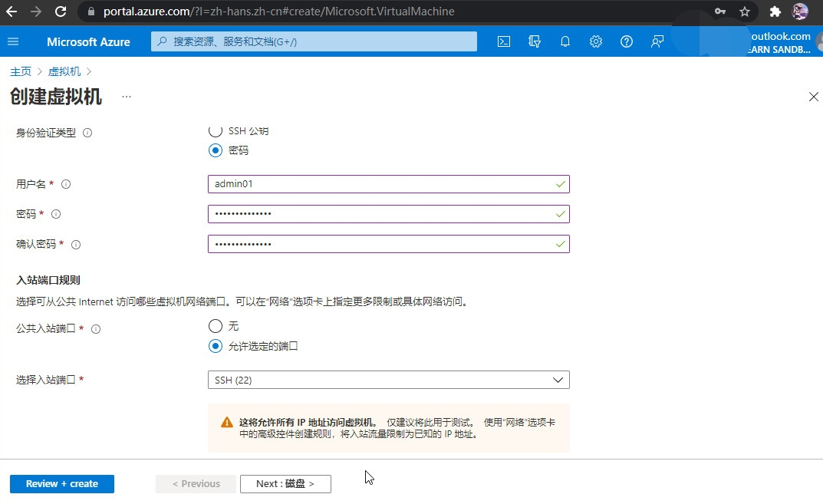View Azure notifications bell
This screenshot has height=504, width=823.
565,41
